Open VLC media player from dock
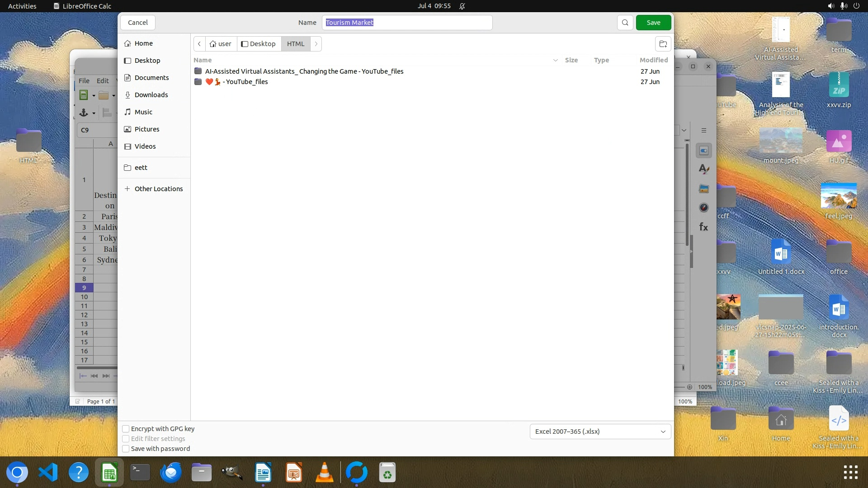The image size is (868, 488). [x=324, y=473]
